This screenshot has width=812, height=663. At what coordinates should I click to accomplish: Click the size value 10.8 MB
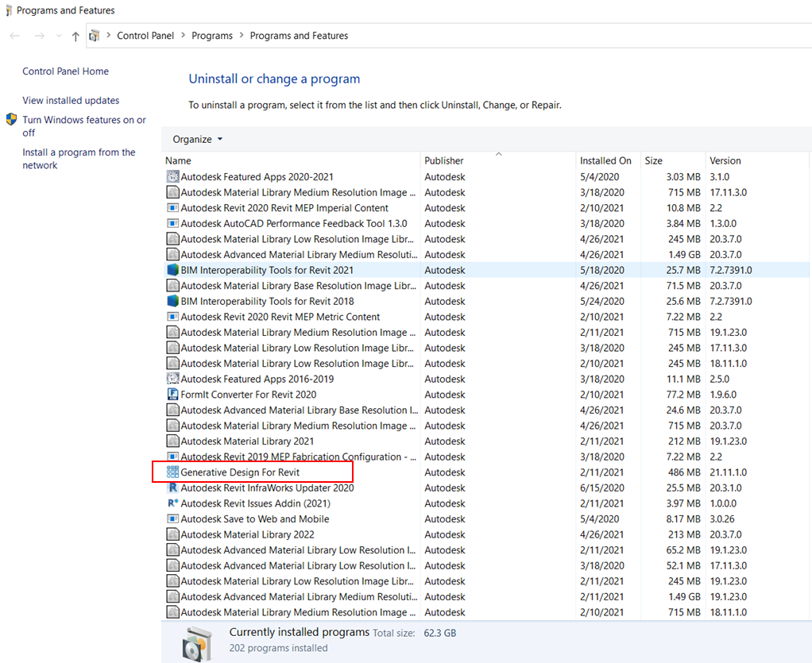coord(683,208)
